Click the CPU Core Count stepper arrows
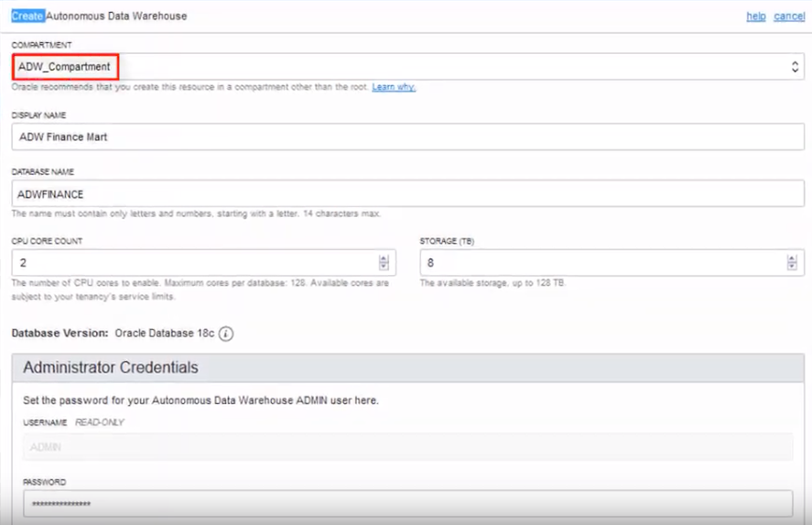Image resolution: width=812 pixels, height=525 pixels. 384,263
